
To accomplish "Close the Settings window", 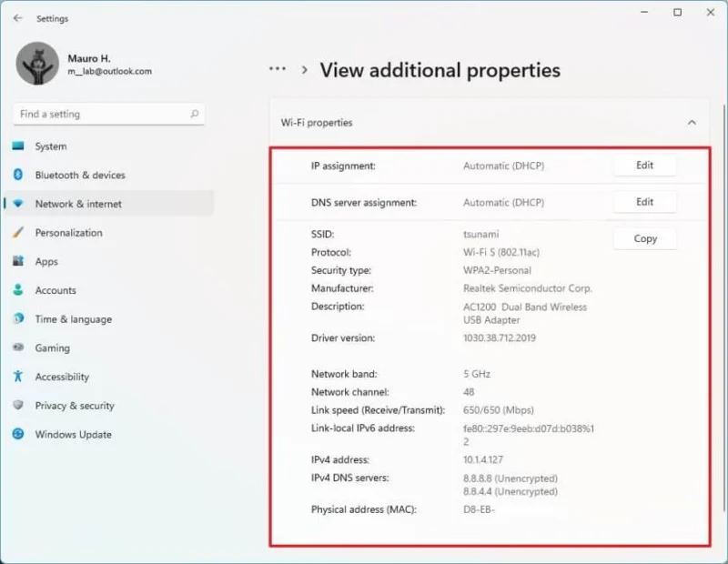I will click(711, 12).
